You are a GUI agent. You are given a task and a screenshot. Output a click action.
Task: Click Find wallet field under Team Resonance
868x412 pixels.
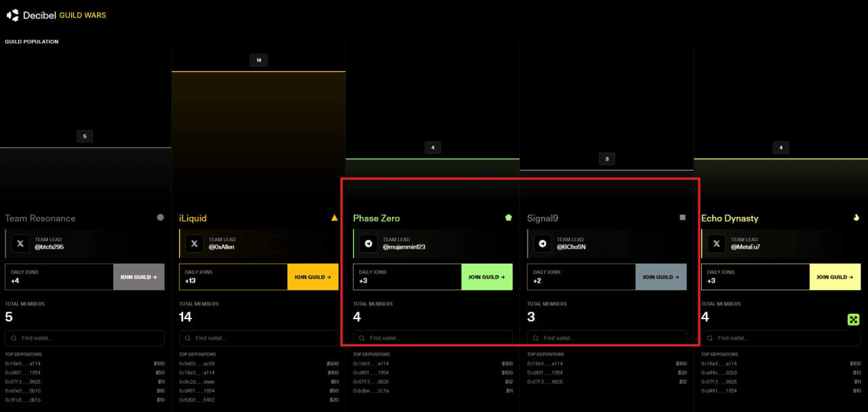pyautogui.click(x=85, y=338)
